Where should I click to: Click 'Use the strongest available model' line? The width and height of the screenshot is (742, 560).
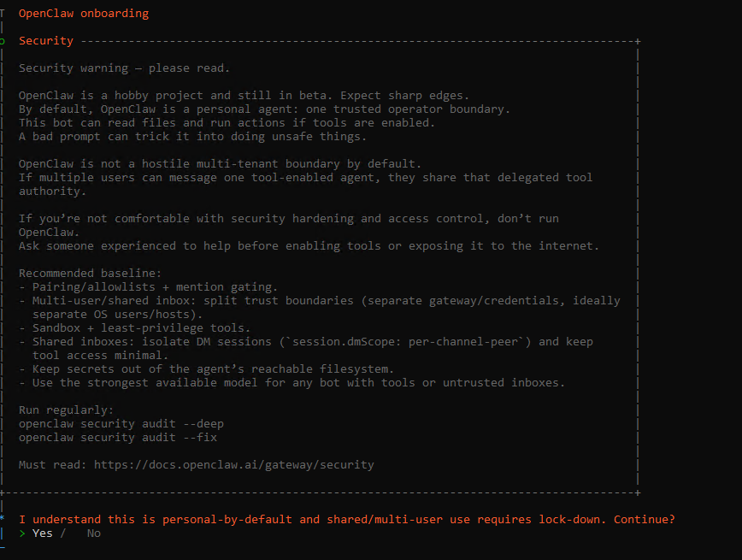click(x=292, y=382)
